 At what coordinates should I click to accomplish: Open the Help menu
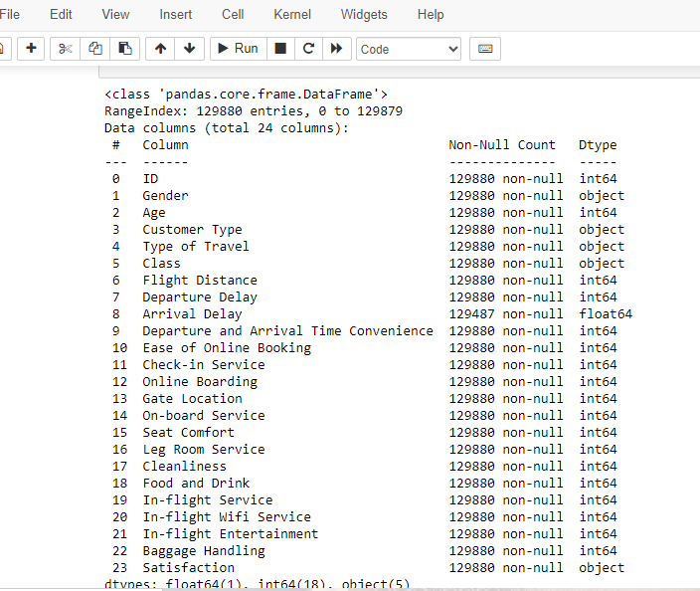pyautogui.click(x=431, y=14)
